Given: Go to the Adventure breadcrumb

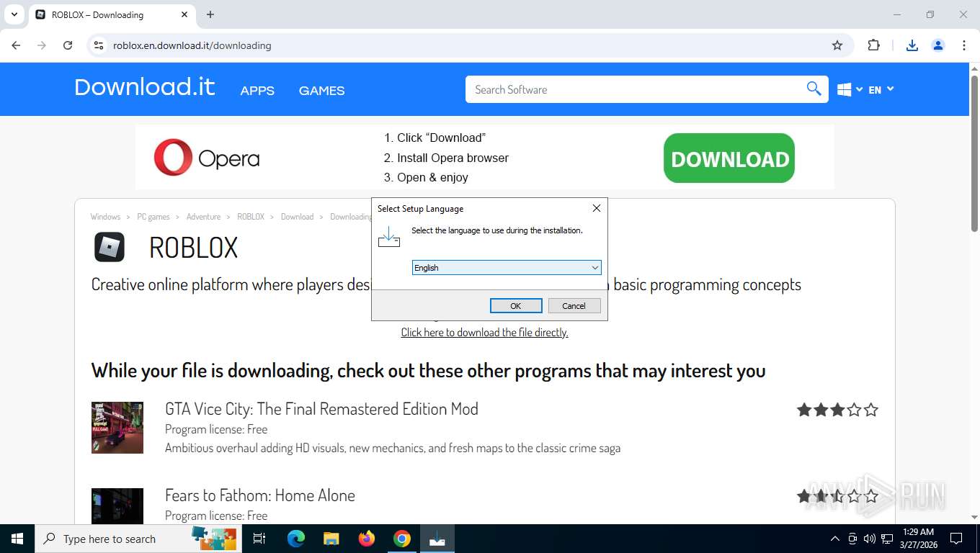Looking at the screenshot, I should pos(203,217).
